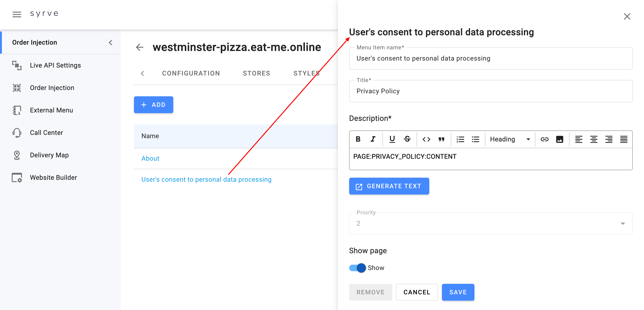
Task: Collapse the Order Injection sidebar section
Action: (111, 42)
